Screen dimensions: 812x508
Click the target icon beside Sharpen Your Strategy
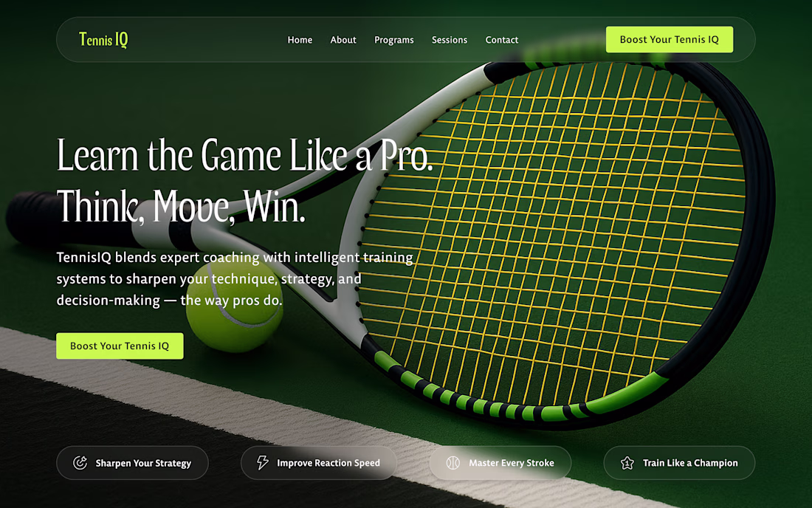[x=80, y=463]
